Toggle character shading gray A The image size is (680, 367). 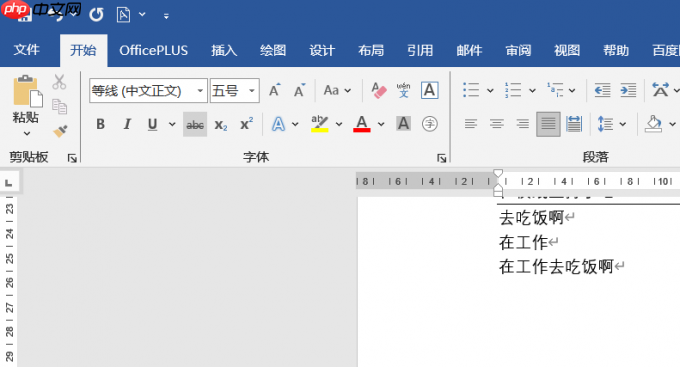pyautogui.click(x=403, y=124)
